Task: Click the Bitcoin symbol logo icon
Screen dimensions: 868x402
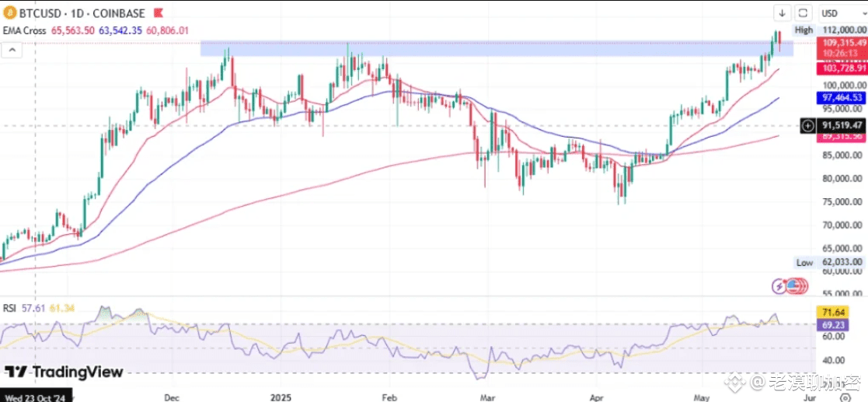Action: [x=9, y=12]
